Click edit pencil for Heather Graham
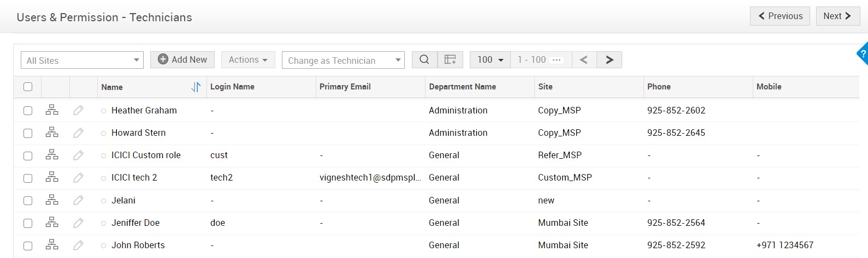The width and height of the screenshot is (868, 258). [79, 110]
